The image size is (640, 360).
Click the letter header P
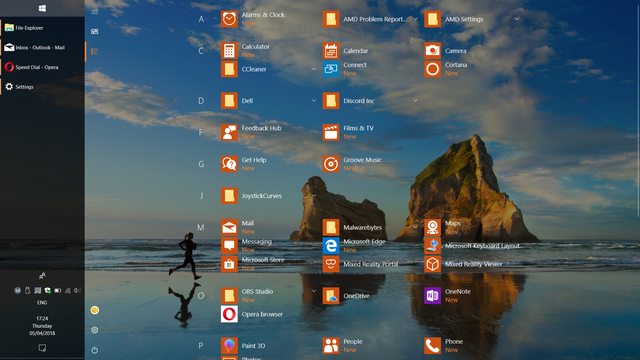point(201,346)
